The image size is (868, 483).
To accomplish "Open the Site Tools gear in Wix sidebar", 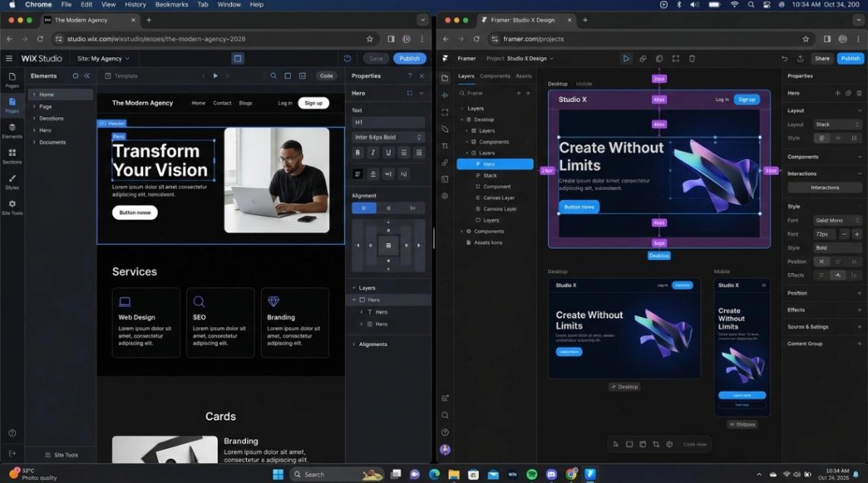I will (11, 207).
